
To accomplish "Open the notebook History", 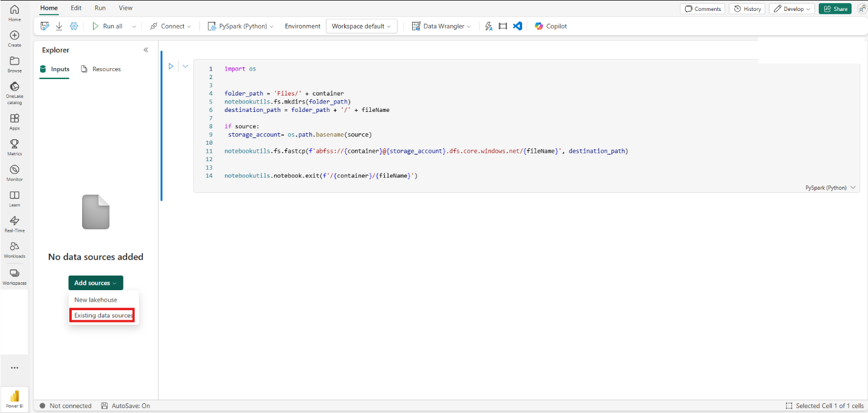I will tap(746, 9).
